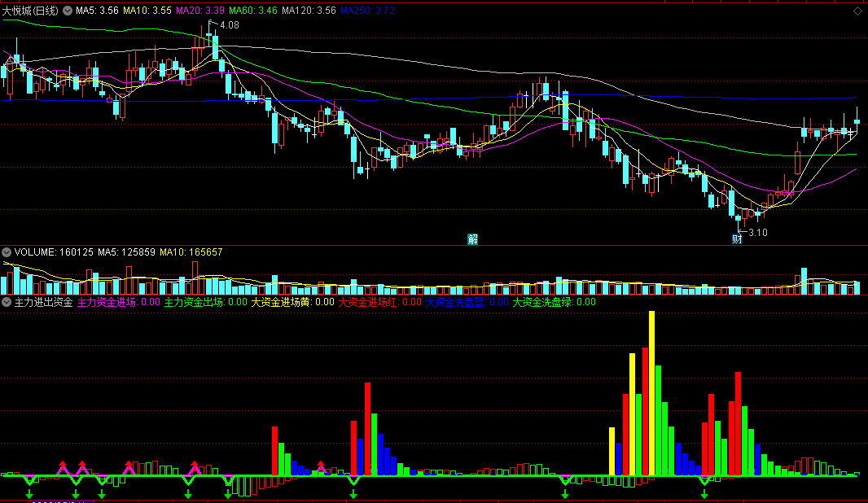Image resolution: width=868 pixels, height=503 pixels.
Task: Click the 大资金洗盘绿: 0.00 label
Action: click(555, 302)
